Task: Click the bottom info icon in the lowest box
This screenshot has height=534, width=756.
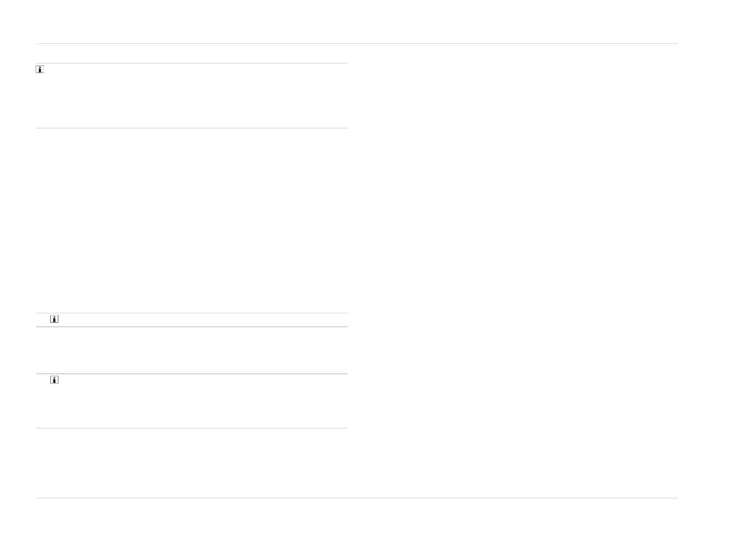Action: click(54, 380)
